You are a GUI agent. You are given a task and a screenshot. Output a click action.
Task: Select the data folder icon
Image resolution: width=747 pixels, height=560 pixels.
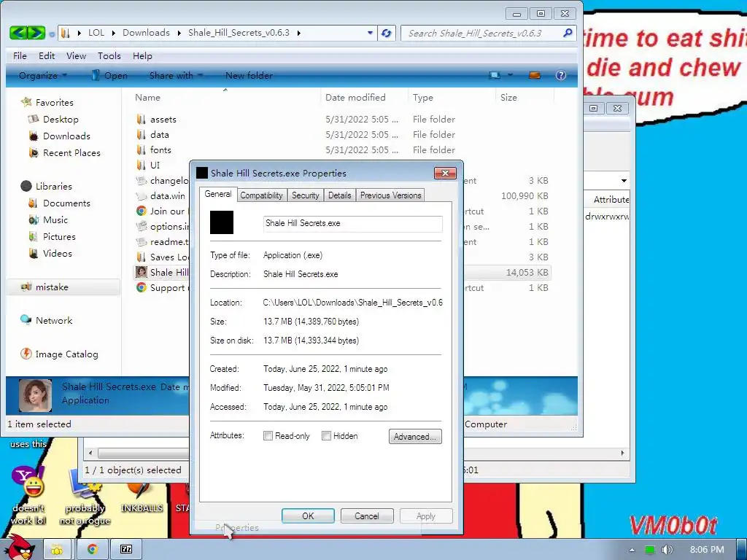point(141,134)
